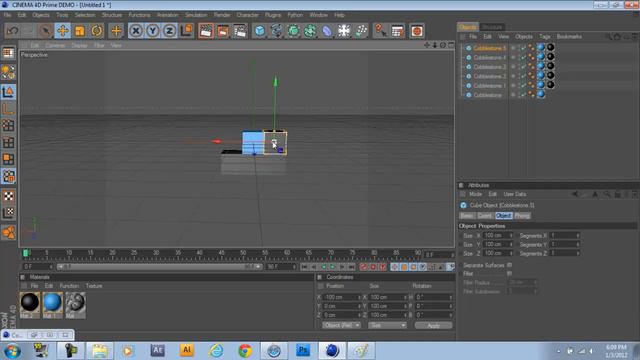Switch to the Object tab in Attributes
This screenshot has width=640, height=360.
503,216
